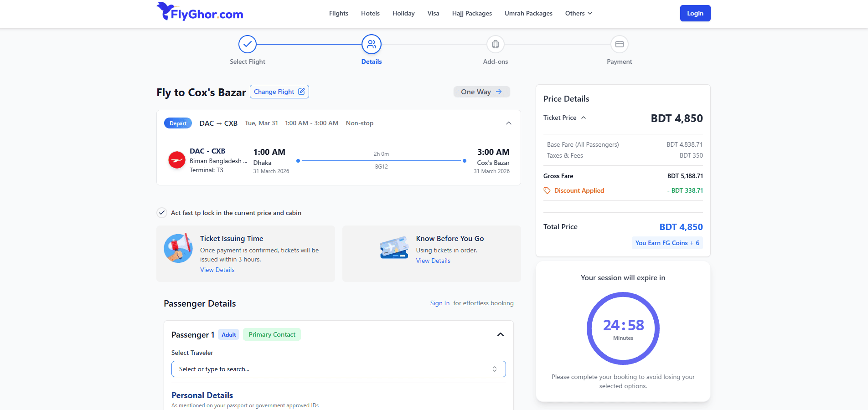Click the megaphone Ticket Issuing Time icon

tap(178, 248)
